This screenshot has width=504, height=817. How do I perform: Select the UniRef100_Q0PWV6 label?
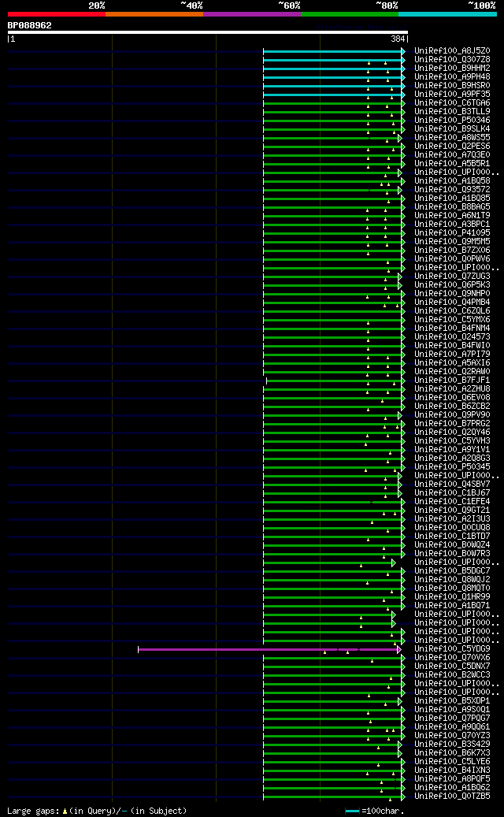tap(452, 259)
